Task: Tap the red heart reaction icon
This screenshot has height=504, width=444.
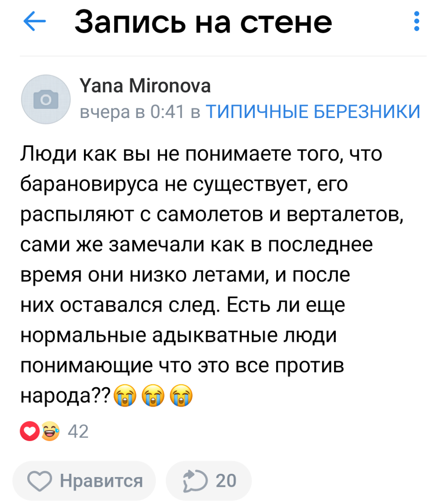Action: click(29, 431)
